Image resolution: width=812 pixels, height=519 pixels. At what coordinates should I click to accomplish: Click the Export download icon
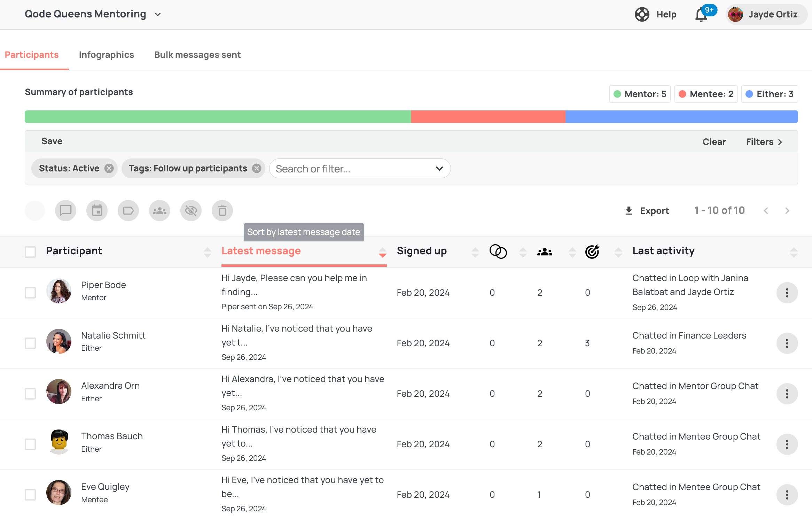(629, 211)
